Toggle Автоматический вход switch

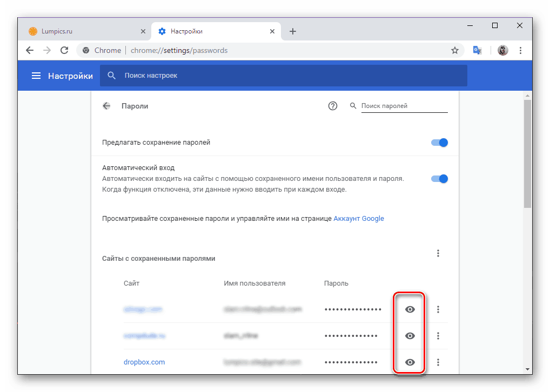tap(439, 179)
